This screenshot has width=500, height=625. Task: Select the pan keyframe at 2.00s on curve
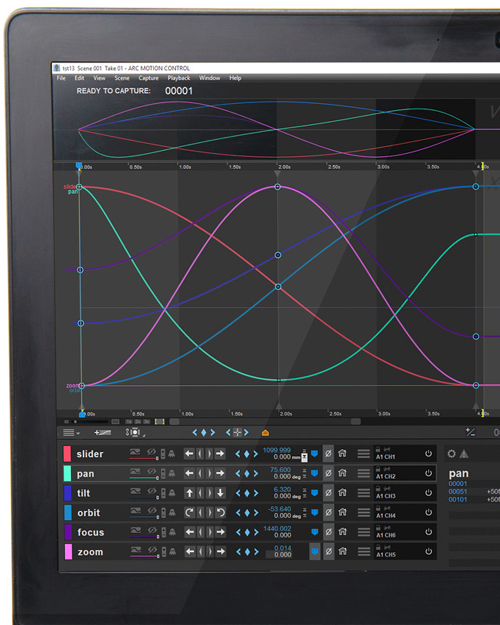tap(278, 380)
